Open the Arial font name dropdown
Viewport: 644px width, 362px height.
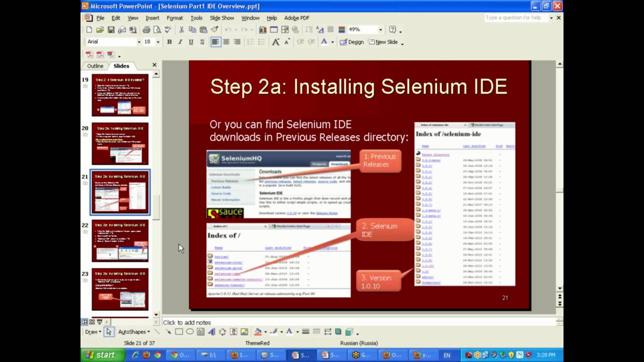[x=139, y=42]
